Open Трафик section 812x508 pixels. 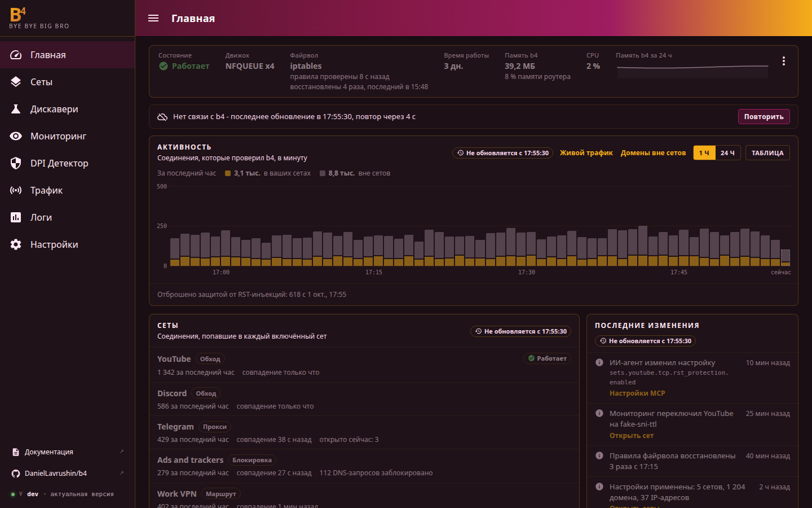point(68,190)
